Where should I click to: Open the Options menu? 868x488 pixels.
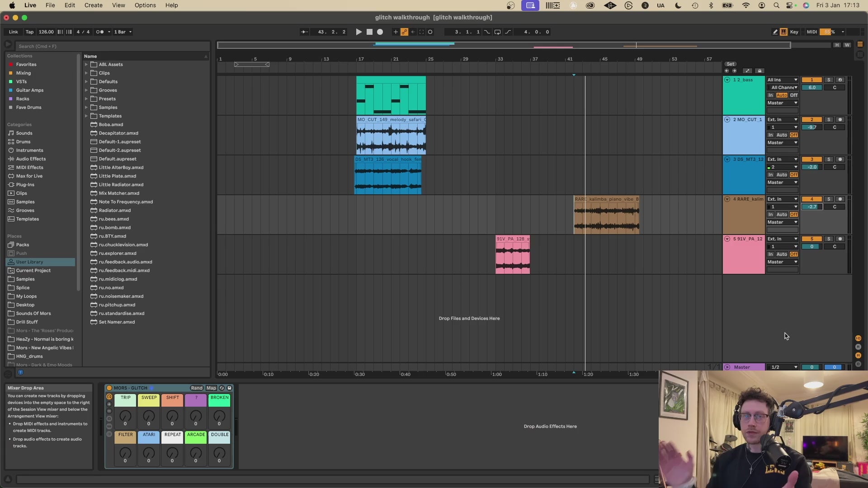(145, 5)
